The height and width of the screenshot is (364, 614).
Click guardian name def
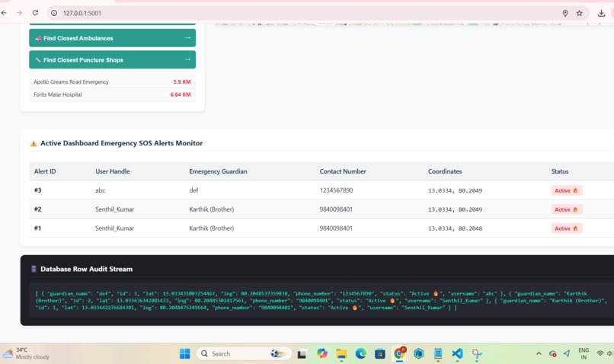(193, 190)
